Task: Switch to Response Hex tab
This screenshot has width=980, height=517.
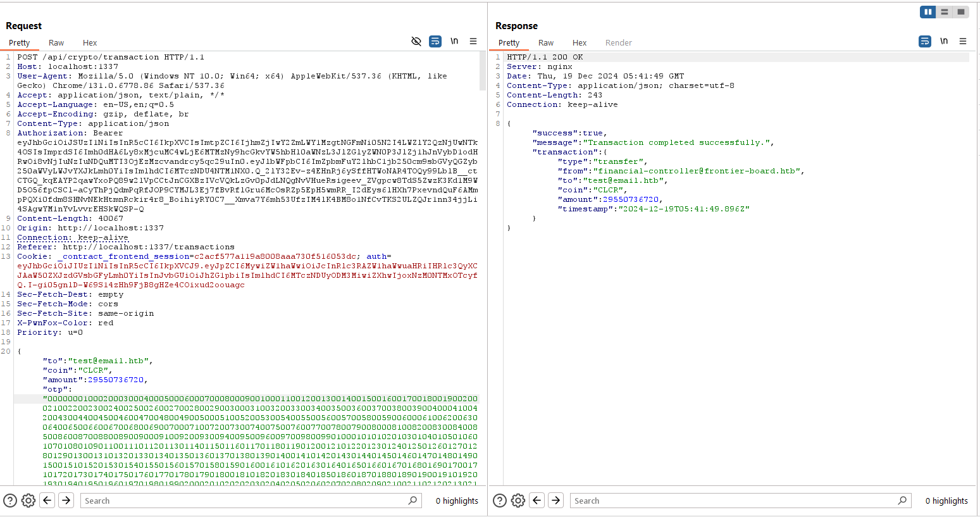Action: (x=580, y=42)
